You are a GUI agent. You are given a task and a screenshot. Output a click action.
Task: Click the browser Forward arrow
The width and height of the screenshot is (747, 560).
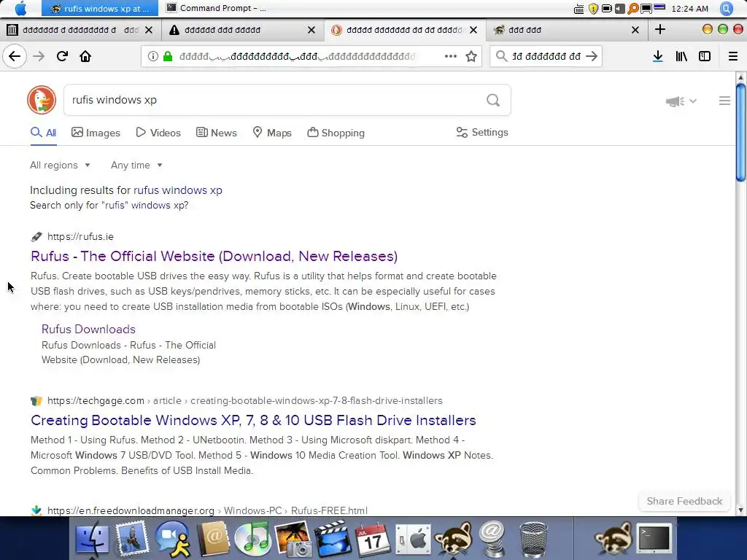(x=39, y=56)
